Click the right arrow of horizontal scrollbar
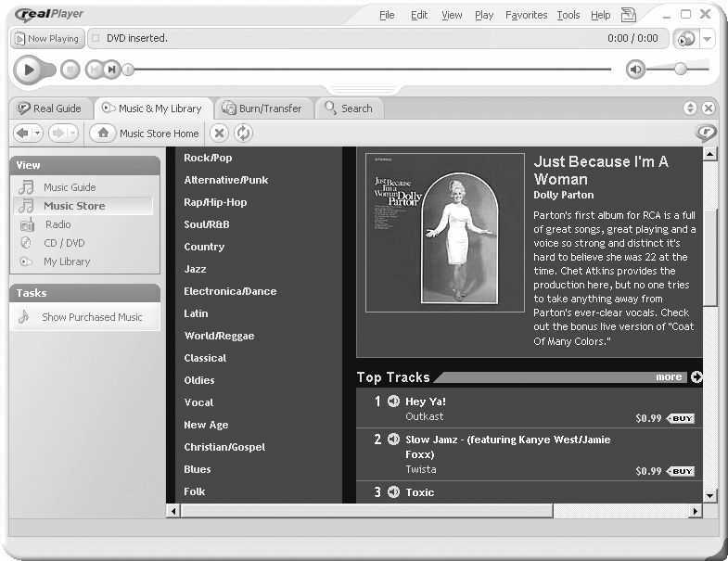Image resolution: width=728 pixels, height=561 pixels. (696, 511)
